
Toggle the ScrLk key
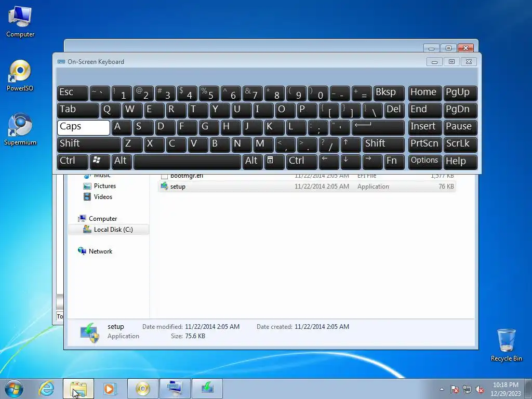460,144
